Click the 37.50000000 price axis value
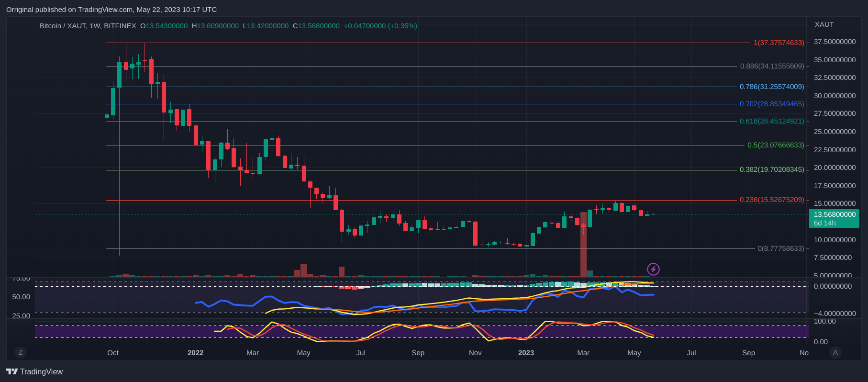 pos(835,42)
